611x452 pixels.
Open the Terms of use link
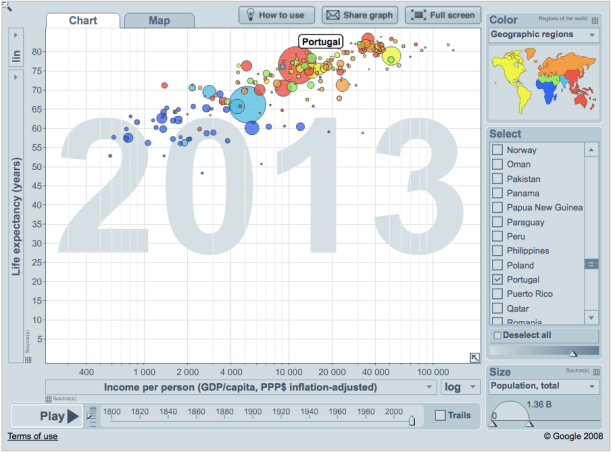click(x=33, y=436)
